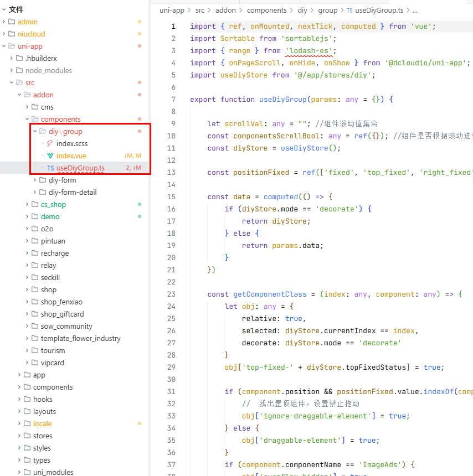Expand the diy-form folder
The height and width of the screenshot is (476, 473).
click(35, 180)
